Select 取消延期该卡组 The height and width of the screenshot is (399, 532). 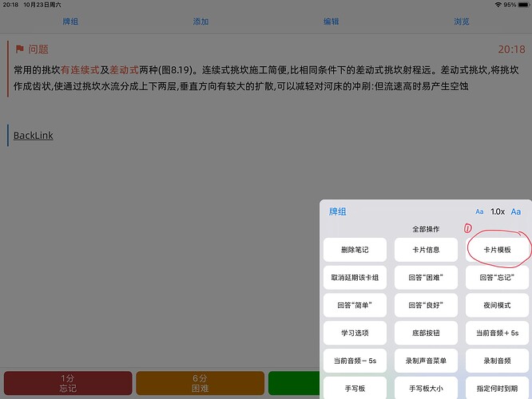(x=355, y=277)
